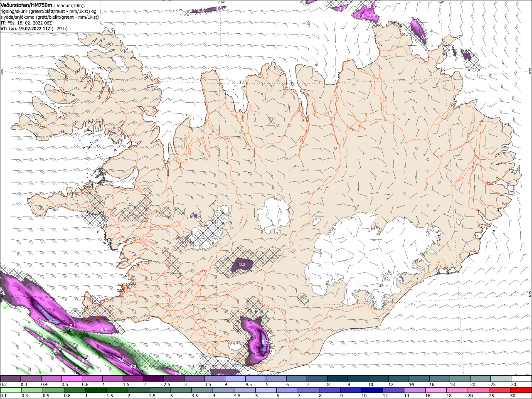Pick the snow legend swatch starting at 14
This screenshot has width=532, height=399.
pos(419,379)
